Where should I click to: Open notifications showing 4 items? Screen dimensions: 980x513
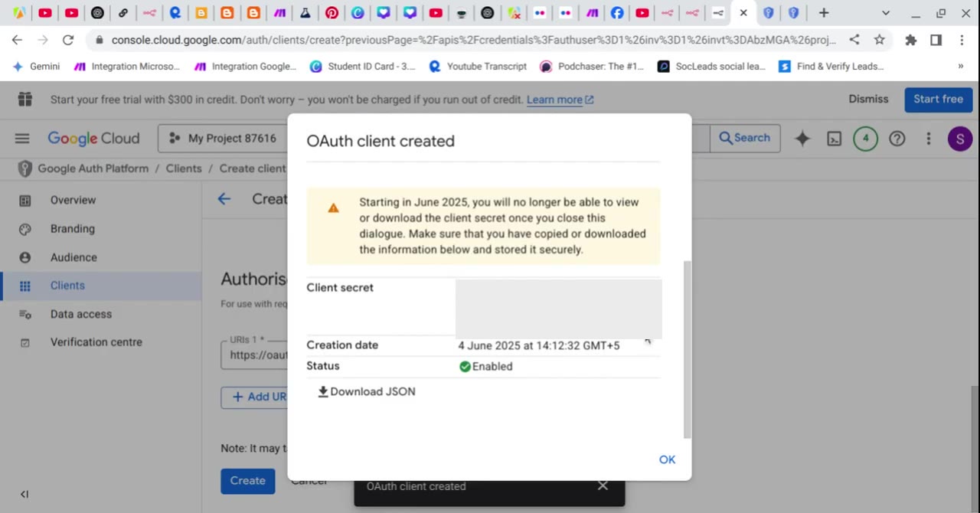pos(865,139)
